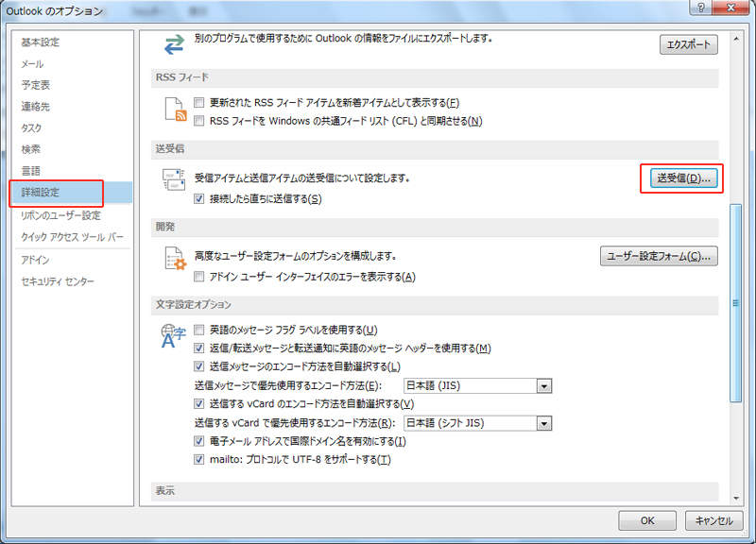
Task: Click the 文字設定オプション section header
Action: coord(435,305)
